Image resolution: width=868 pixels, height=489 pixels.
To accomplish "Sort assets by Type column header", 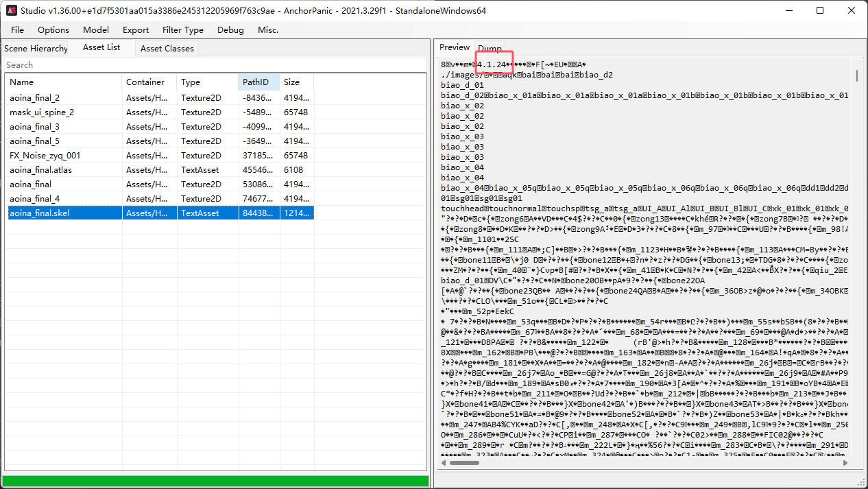I will (208, 82).
